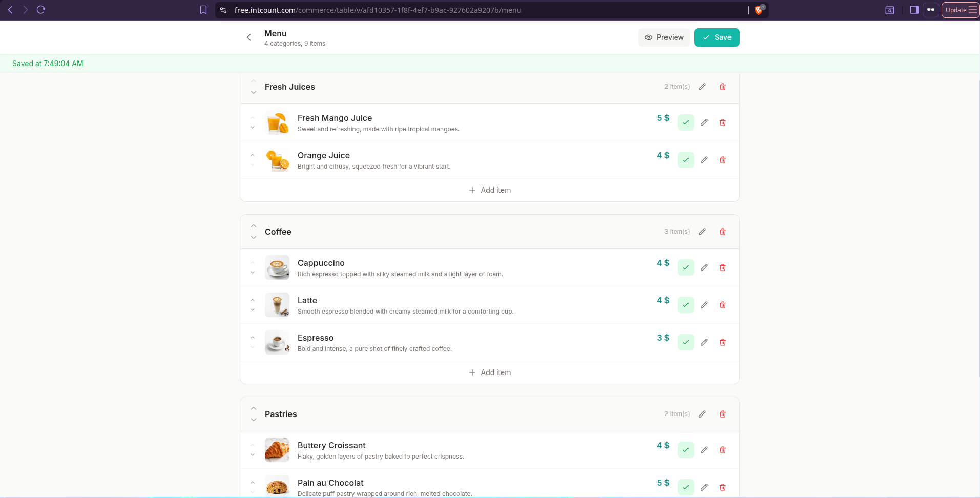Edit the Latte item
The width and height of the screenshot is (980, 498).
pyautogui.click(x=704, y=305)
